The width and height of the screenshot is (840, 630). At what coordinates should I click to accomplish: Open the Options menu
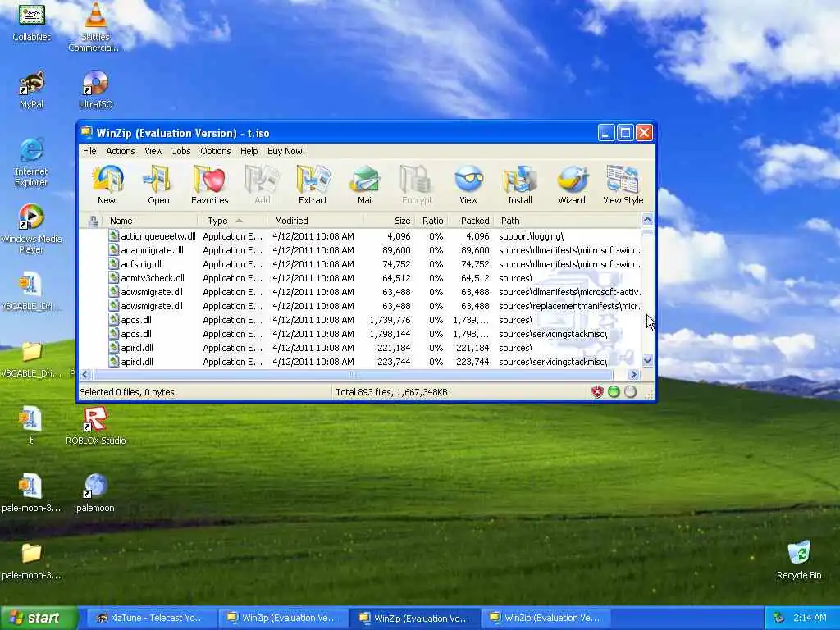(x=216, y=151)
